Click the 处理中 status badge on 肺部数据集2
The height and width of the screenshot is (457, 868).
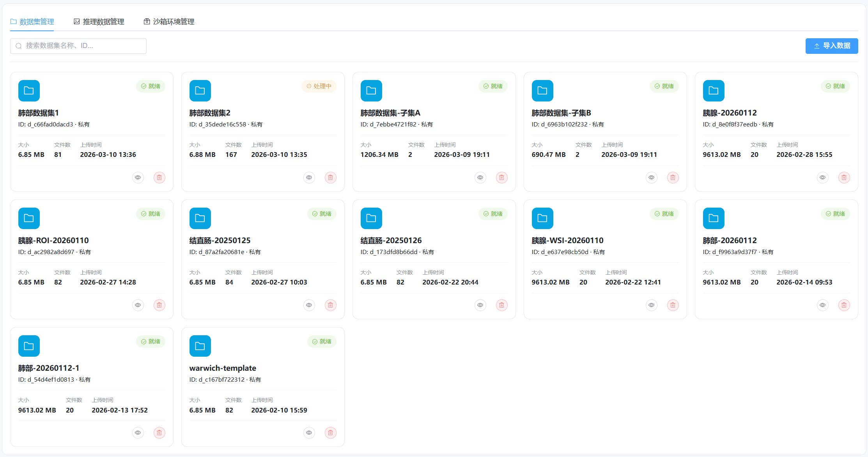[319, 86]
